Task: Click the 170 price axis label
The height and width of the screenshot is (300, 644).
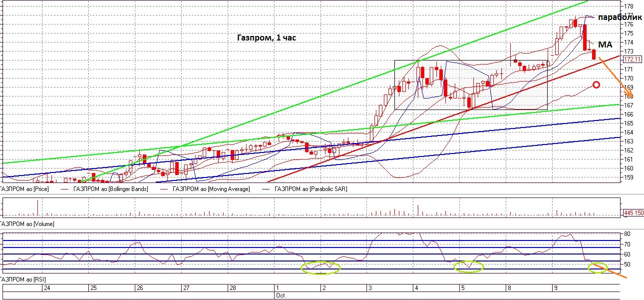Action: [x=629, y=78]
